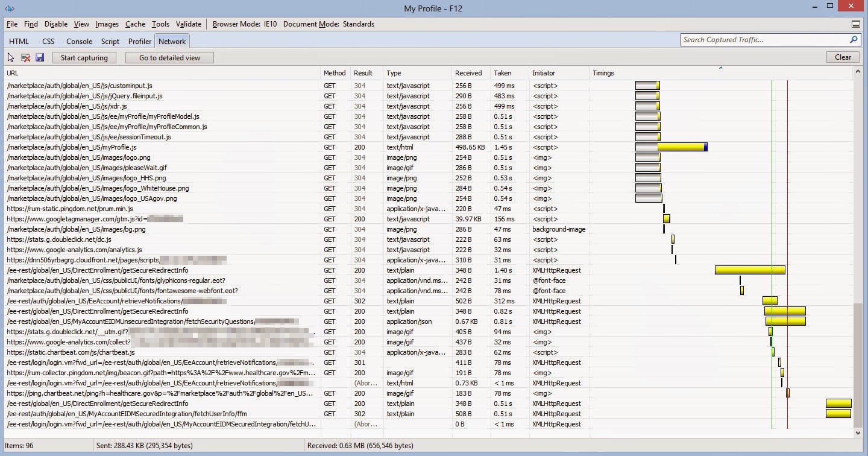Click the Select element by click pointer icon

coord(11,58)
